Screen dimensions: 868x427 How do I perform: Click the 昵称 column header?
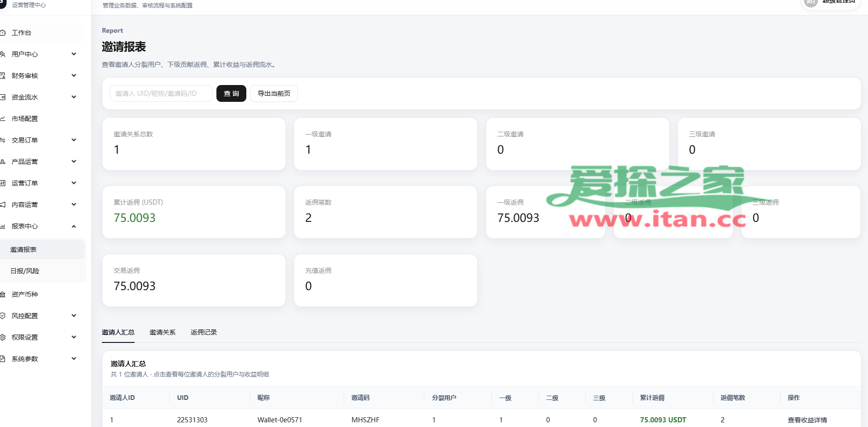tap(264, 398)
